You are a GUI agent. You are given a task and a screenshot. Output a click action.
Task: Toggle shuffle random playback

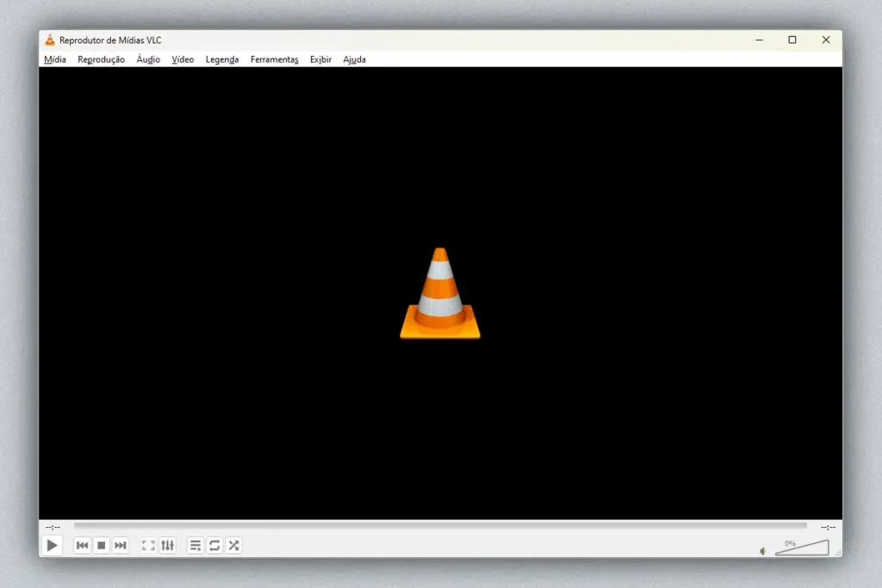(x=234, y=545)
